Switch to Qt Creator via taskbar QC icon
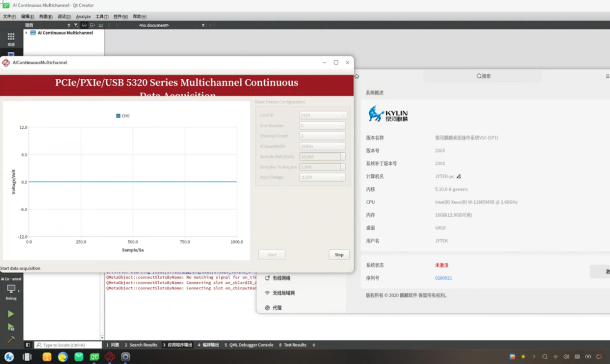The width and height of the screenshot is (610, 364). [x=94, y=357]
